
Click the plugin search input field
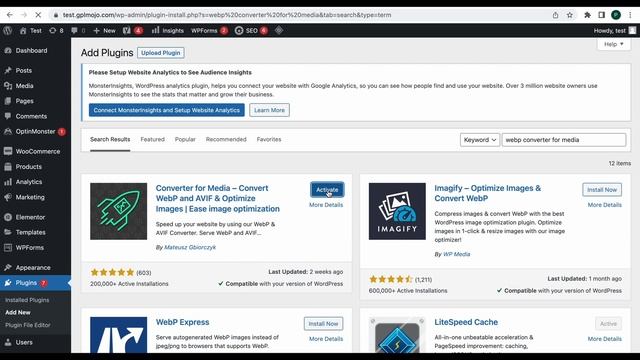[564, 140]
